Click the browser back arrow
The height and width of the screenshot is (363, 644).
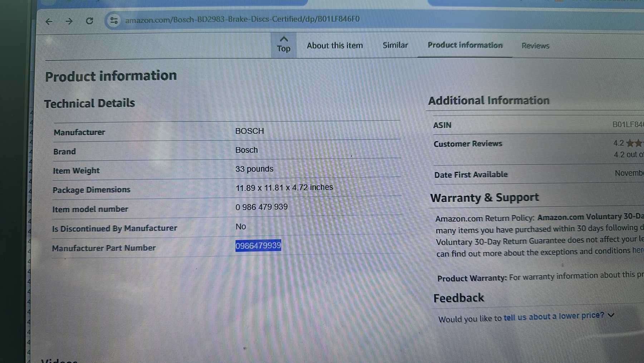pyautogui.click(x=49, y=21)
